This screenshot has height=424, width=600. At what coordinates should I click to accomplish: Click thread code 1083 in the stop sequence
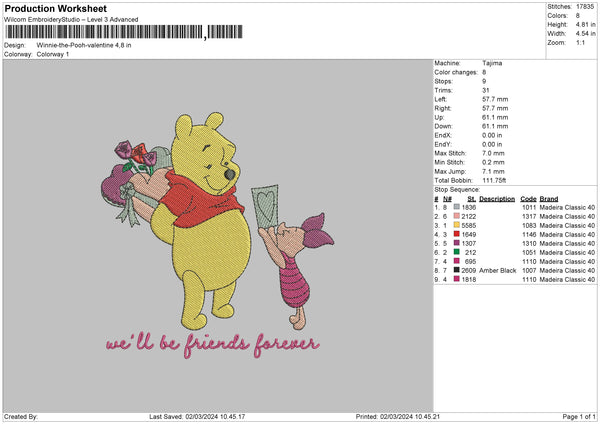529,225
